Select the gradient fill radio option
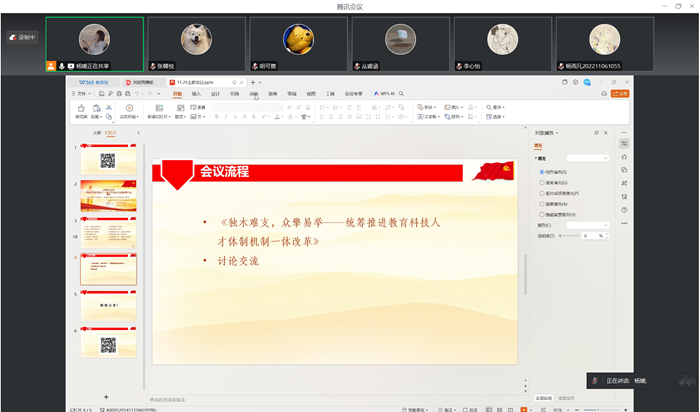This screenshot has height=412, width=700. tap(542, 183)
